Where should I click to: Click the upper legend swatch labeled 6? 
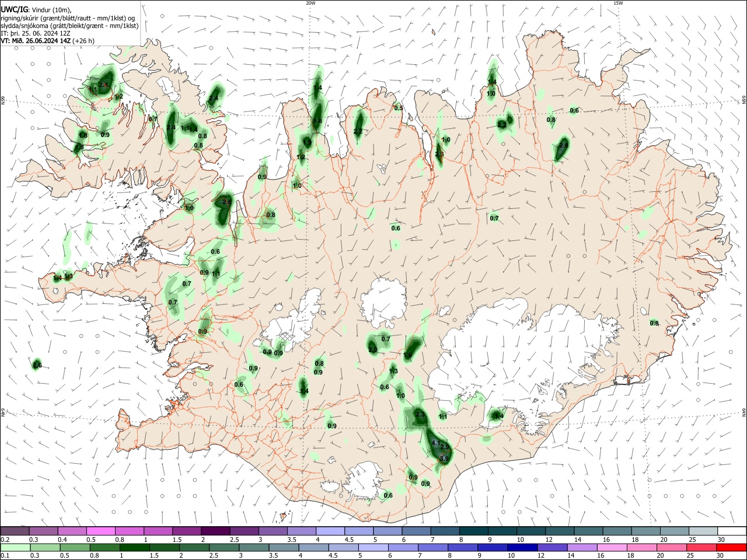(417, 531)
